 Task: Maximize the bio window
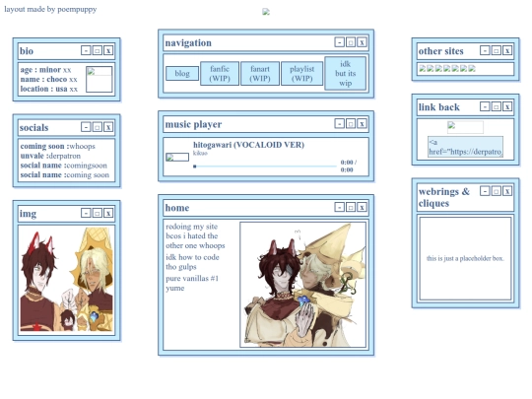pyautogui.click(x=97, y=50)
